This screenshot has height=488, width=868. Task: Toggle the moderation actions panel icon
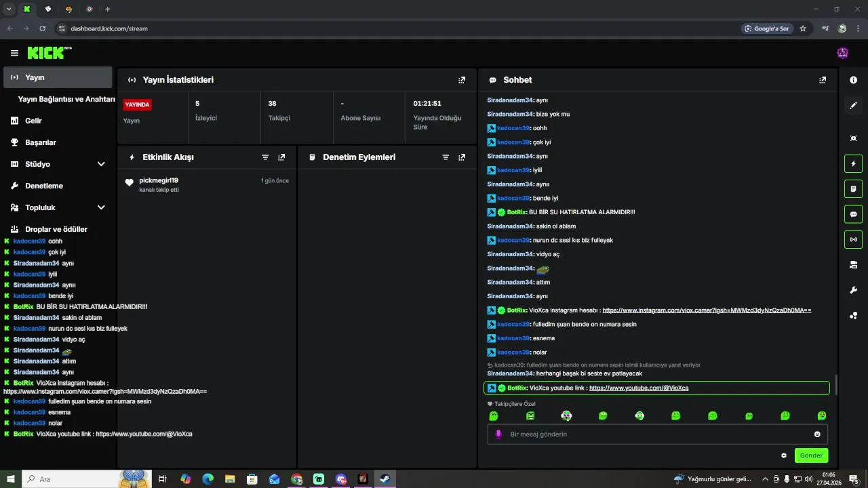click(853, 188)
